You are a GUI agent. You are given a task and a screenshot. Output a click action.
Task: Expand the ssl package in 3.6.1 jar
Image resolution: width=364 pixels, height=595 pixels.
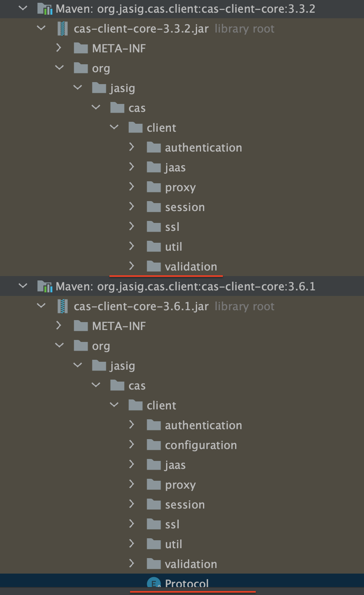pos(132,524)
